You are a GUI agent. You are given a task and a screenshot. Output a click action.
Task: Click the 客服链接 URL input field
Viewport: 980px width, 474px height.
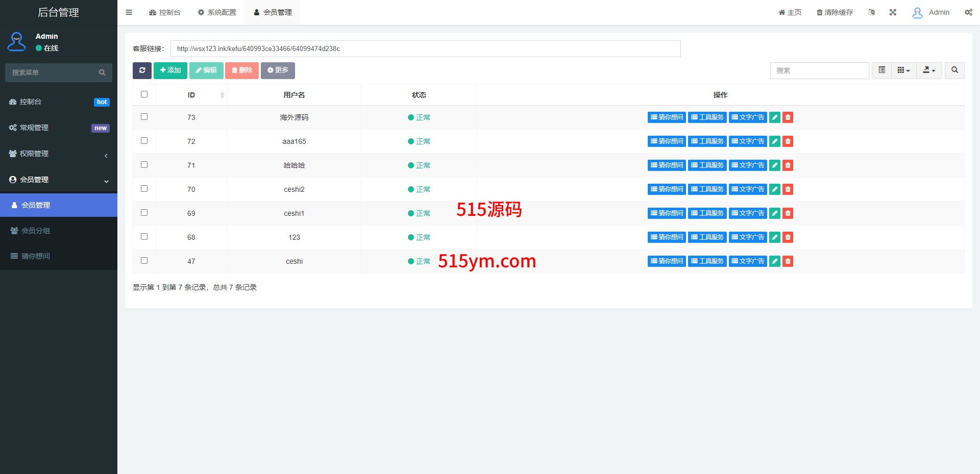point(425,49)
